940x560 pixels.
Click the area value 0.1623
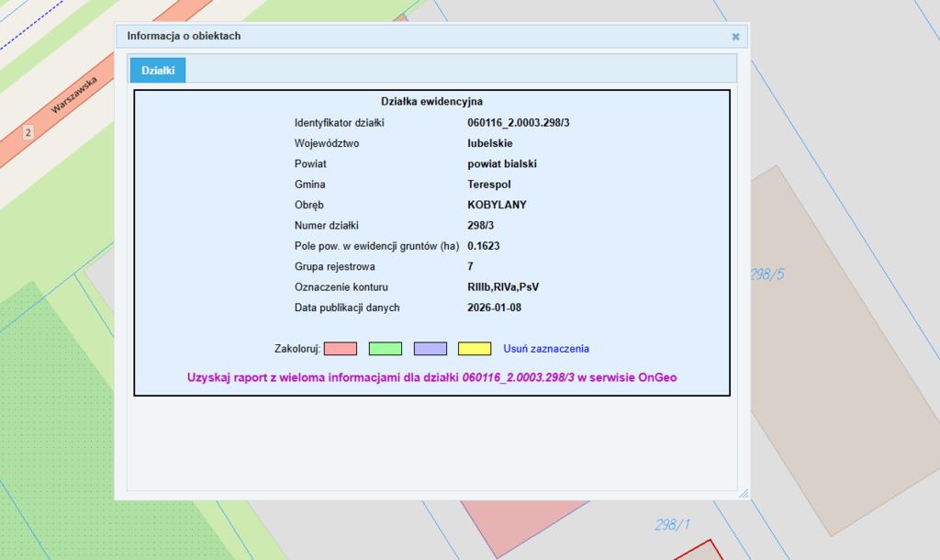coord(484,246)
